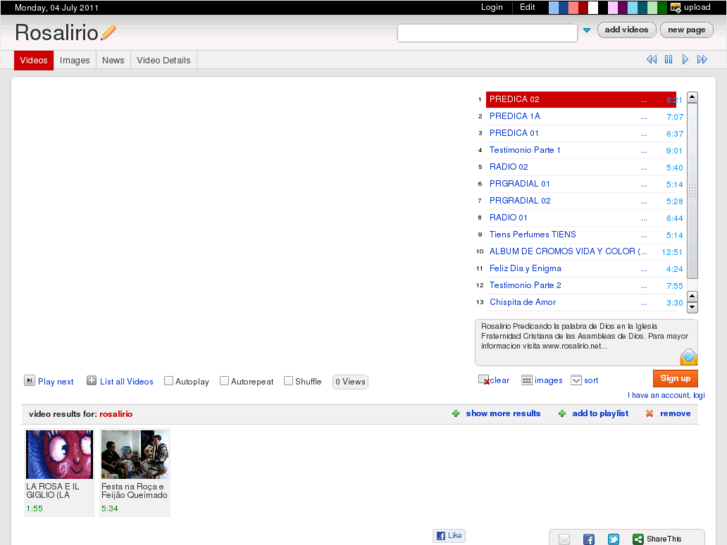Click the Twitter share icon

613,539
